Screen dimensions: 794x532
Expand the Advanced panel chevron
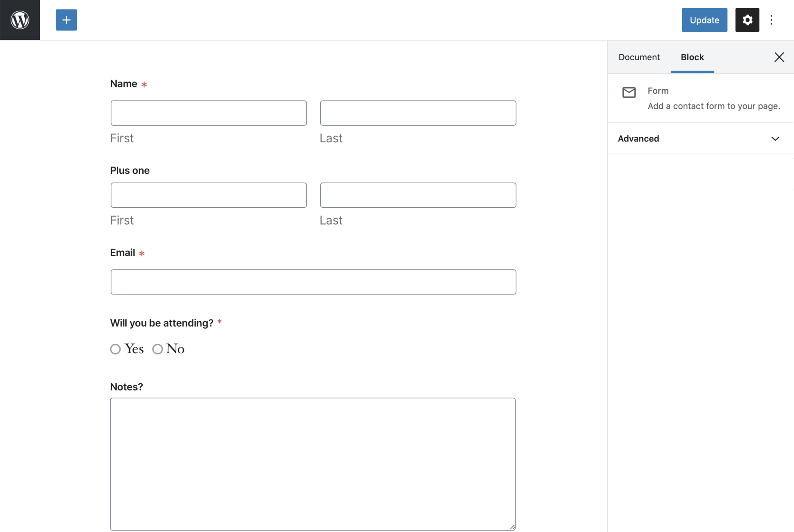pos(775,139)
